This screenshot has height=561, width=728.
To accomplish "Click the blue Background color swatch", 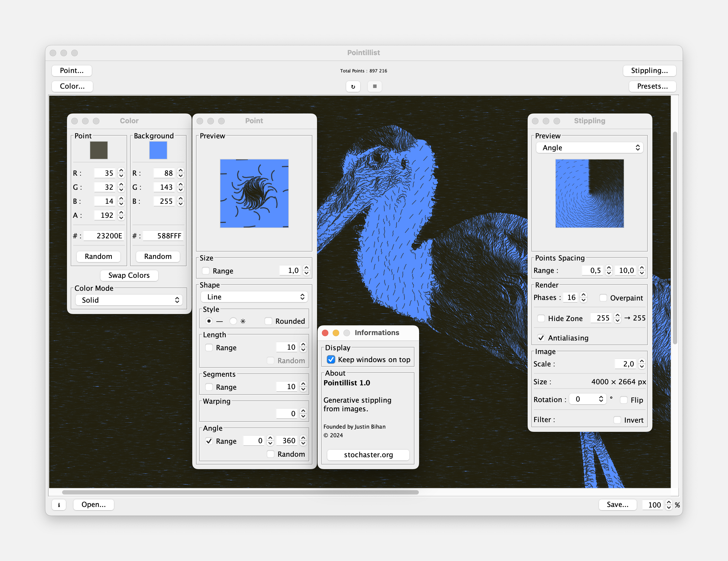I will 158,150.
